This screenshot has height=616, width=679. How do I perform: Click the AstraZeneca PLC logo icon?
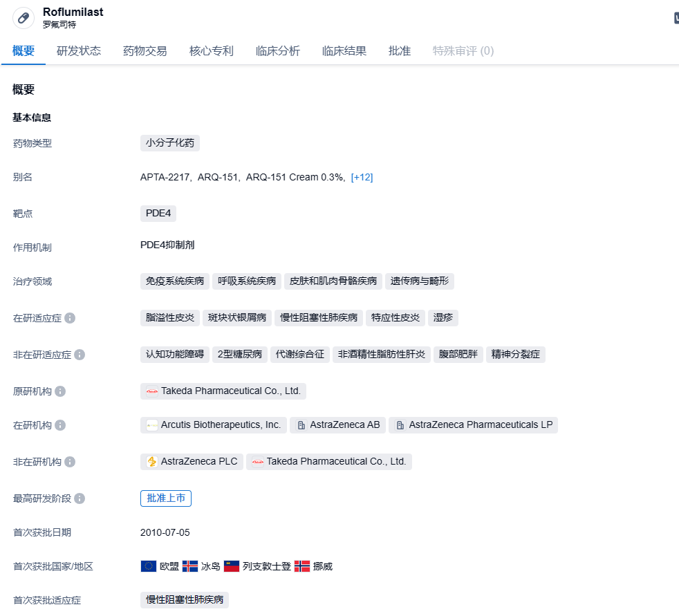click(x=152, y=462)
